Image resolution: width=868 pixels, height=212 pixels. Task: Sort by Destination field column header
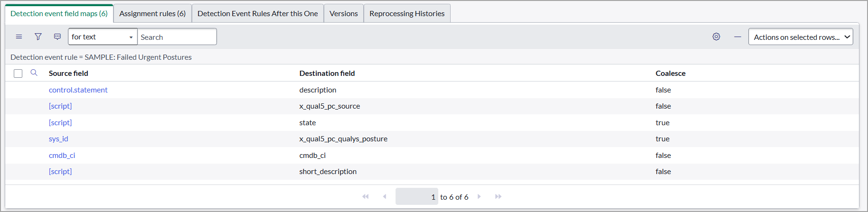327,73
